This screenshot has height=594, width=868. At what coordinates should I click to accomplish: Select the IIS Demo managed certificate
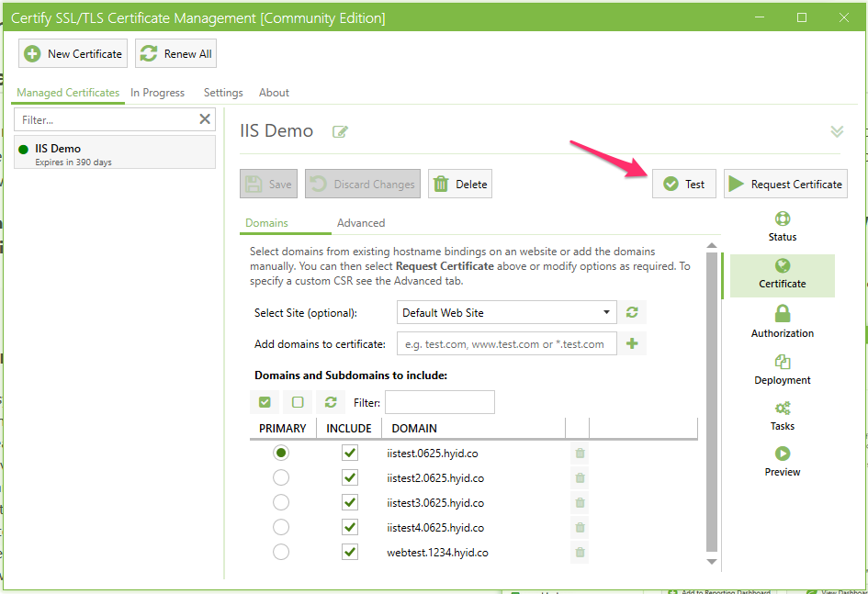coord(115,152)
